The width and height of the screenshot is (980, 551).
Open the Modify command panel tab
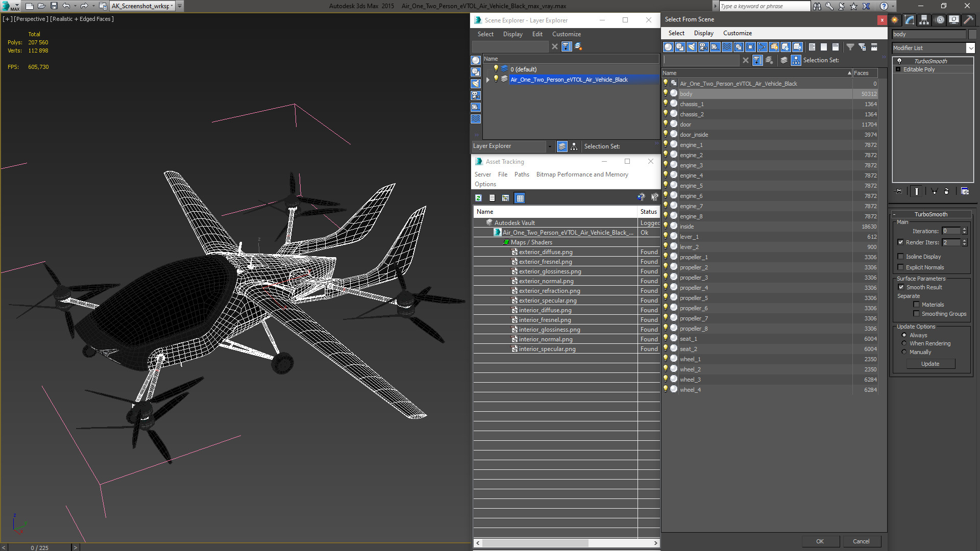910,20
